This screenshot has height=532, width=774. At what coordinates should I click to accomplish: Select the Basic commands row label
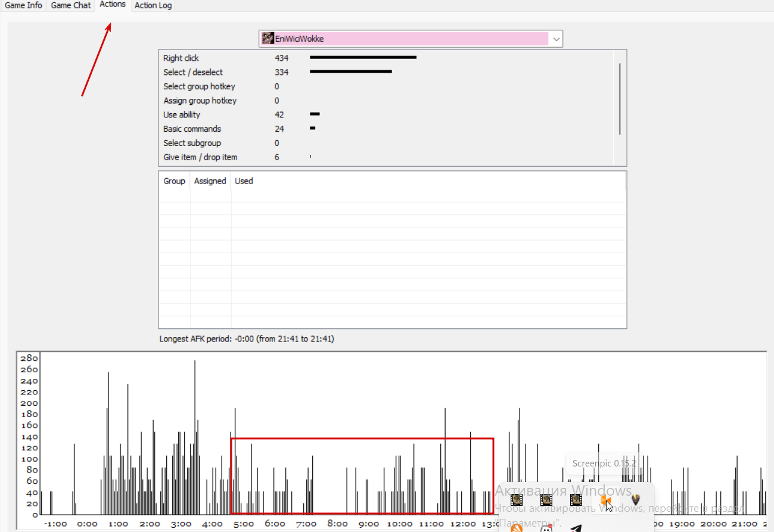coord(192,129)
